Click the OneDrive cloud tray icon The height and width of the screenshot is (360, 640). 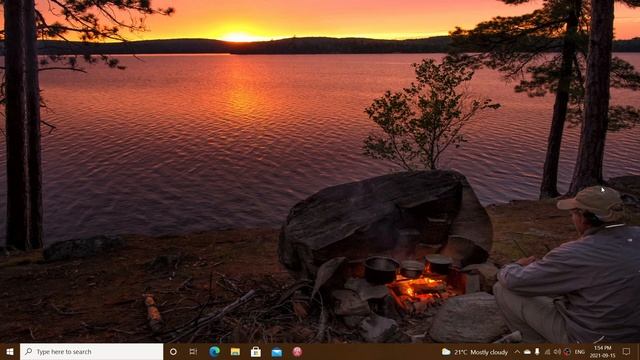pos(527,352)
